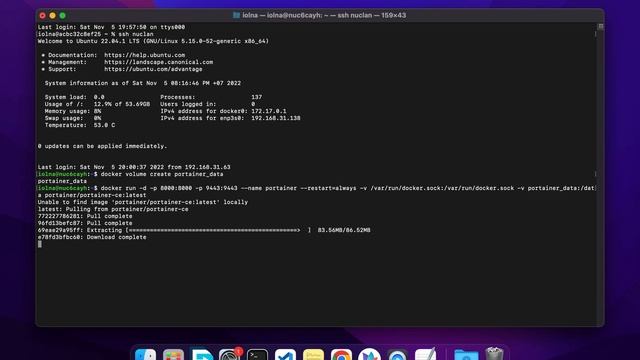Screen dimensions: 640x360
Task: Click the terminal cursor block
Action: (40, 244)
